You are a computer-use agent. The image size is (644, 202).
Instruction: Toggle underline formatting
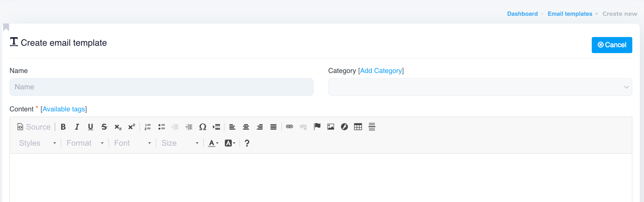coord(90,127)
